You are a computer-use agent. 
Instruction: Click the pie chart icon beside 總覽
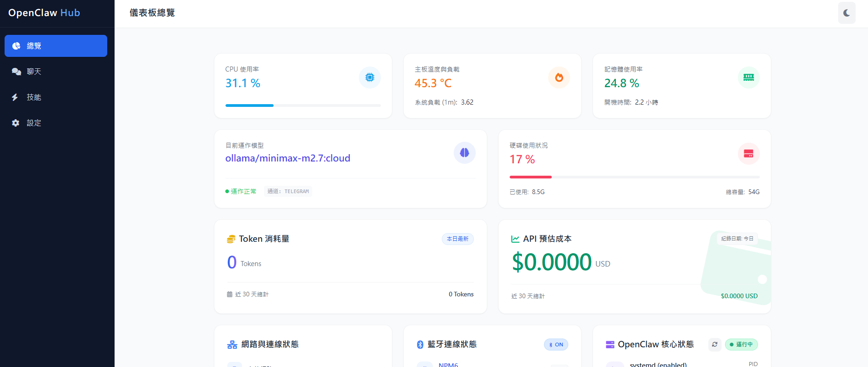(x=16, y=46)
